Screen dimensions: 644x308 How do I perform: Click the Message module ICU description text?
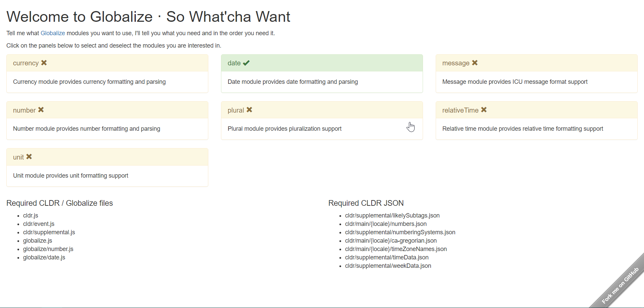(515, 82)
